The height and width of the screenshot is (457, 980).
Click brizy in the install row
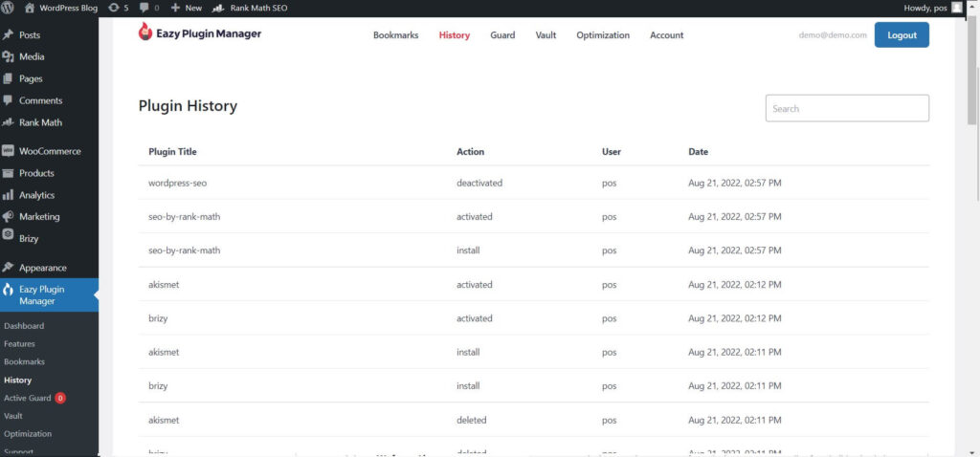(x=158, y=386)
